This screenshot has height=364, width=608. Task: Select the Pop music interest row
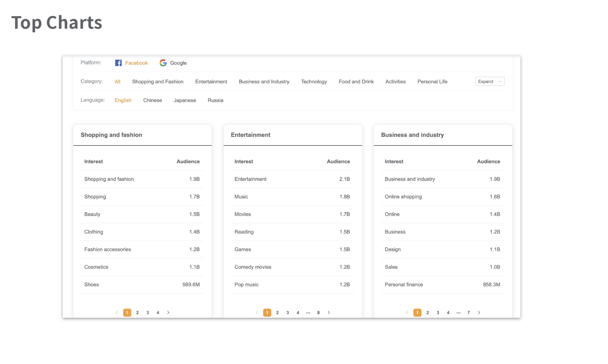click(292, 284)
